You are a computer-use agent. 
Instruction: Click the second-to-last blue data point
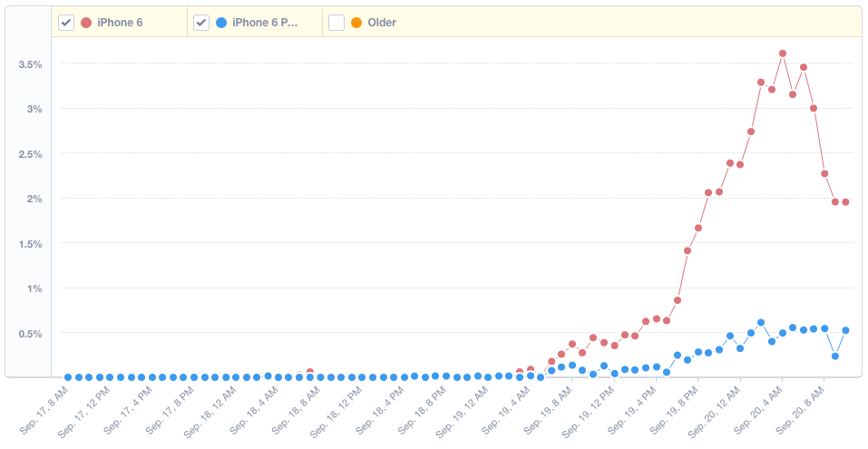coord(834,356)
